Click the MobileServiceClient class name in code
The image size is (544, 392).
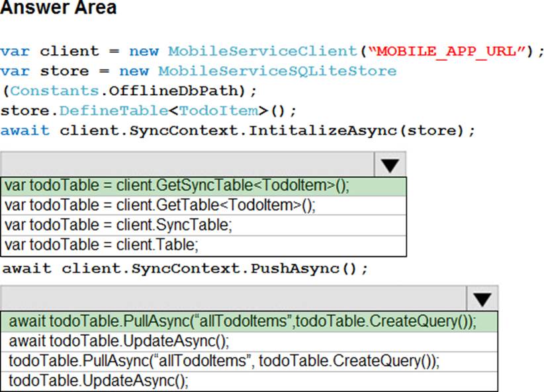[263, 51]
